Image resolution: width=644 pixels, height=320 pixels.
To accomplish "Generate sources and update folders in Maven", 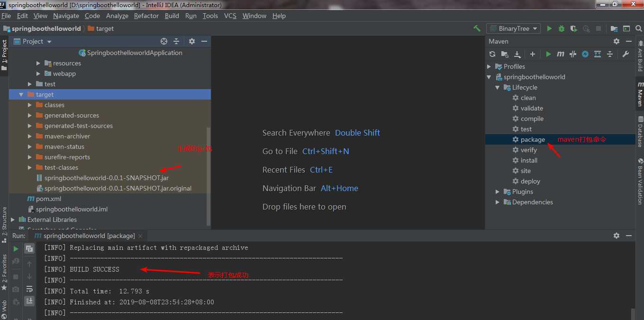I will tap(505, 54).
